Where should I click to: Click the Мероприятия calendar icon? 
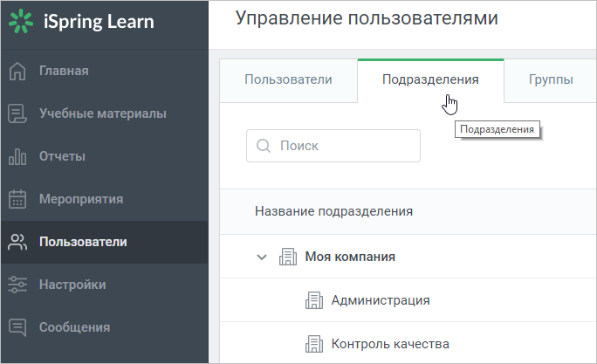(x=17, y=199)
